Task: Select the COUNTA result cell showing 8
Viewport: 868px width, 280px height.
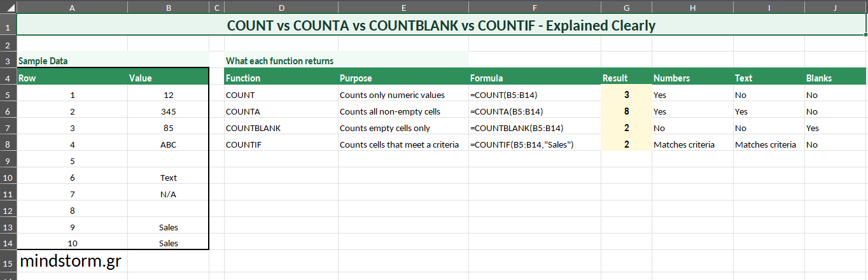Action: (626, 111)
